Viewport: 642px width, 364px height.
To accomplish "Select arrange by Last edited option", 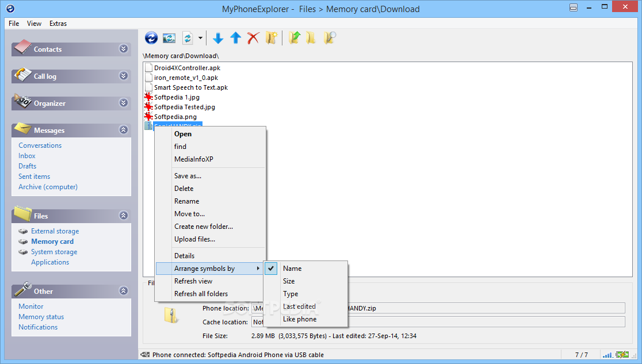I will pos(305,306).
